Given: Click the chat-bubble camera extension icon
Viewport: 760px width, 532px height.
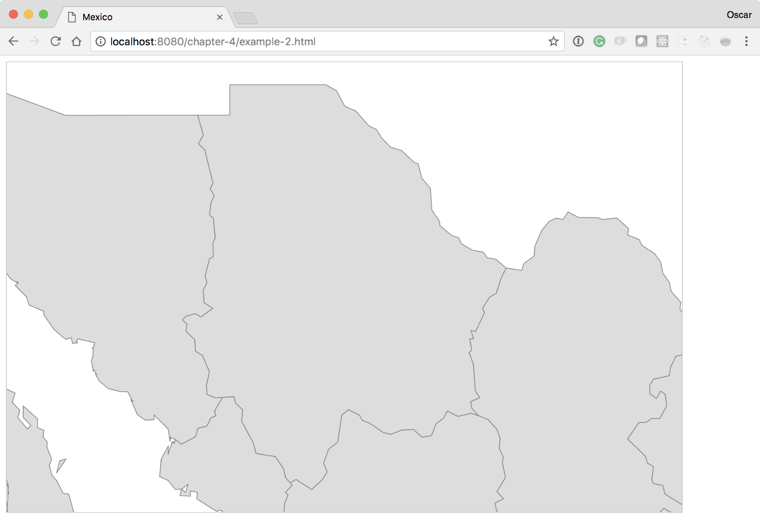Looking at the screenshot, I should (x=620, y=41).
